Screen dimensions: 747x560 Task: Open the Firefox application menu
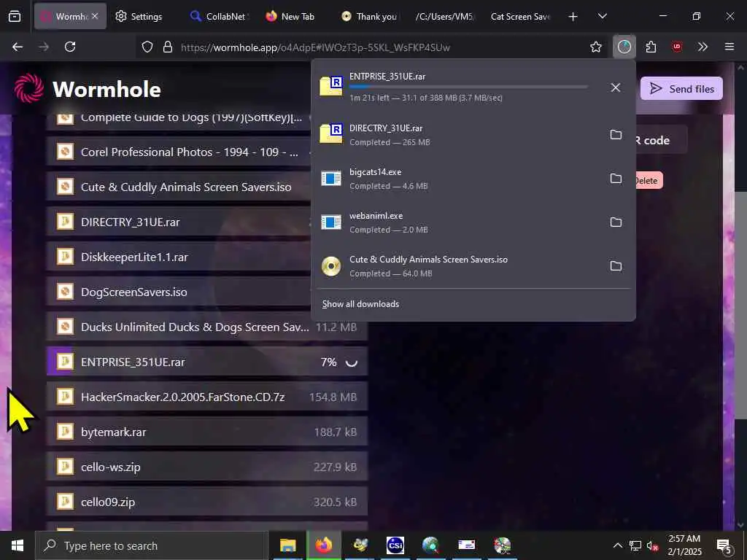(x=729, y=47)
